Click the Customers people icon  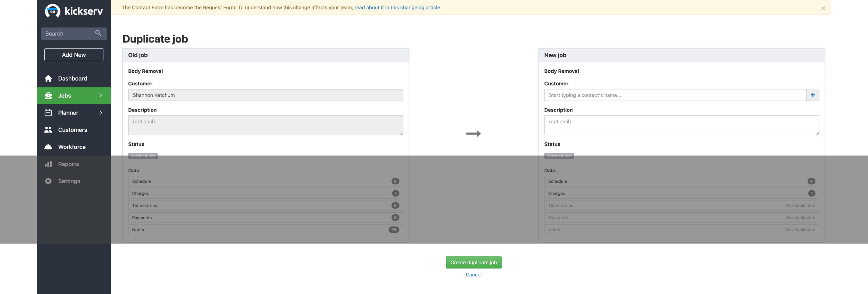point(48,130)
